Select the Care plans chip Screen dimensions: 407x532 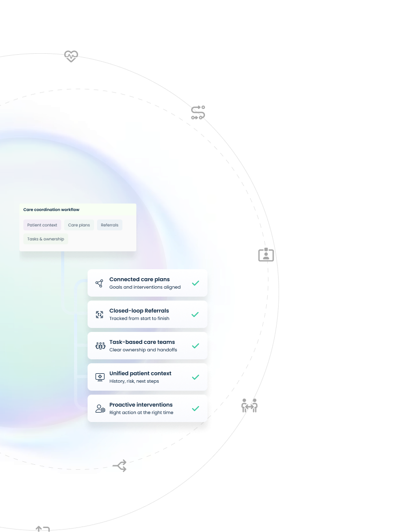tap(79, 225)
